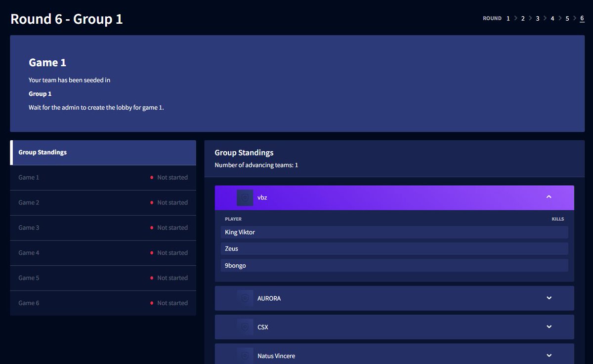
Task: Click the PLAYER column header
Action: [x=233, y=219]
